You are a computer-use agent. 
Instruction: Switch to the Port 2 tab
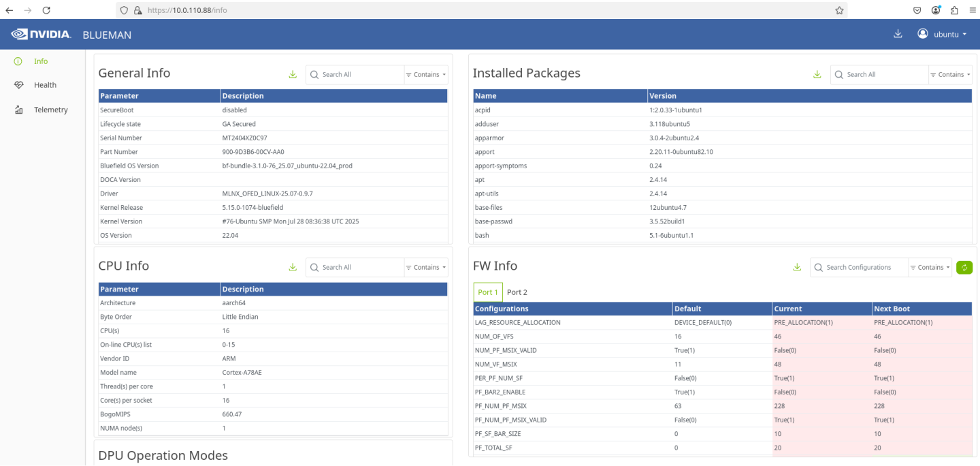click(x=517, y=292)
